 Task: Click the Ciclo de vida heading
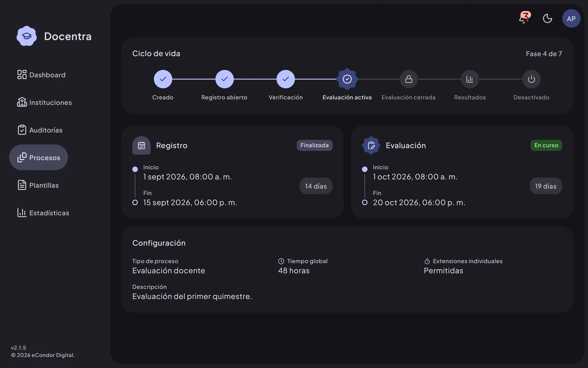coord(156,54)
